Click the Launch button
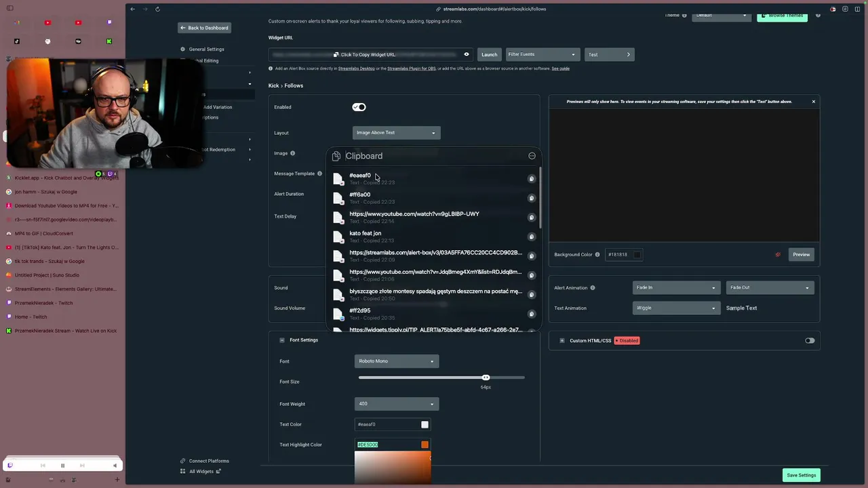868x488 pixels. (x=489, y=54)
